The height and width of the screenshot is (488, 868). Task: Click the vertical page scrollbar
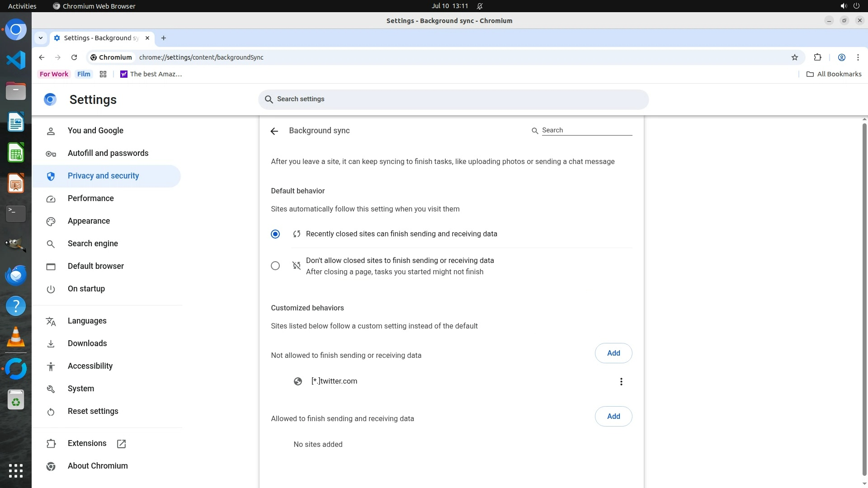[864, 298]
